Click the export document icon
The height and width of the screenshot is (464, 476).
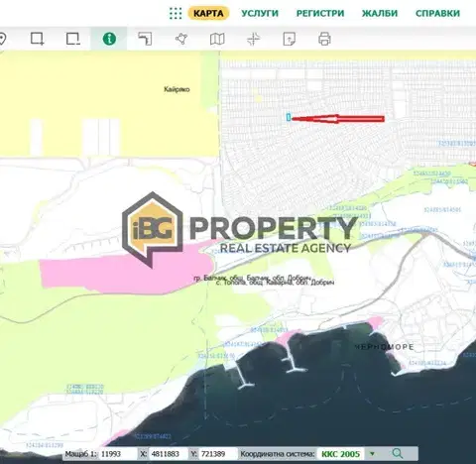290,39
